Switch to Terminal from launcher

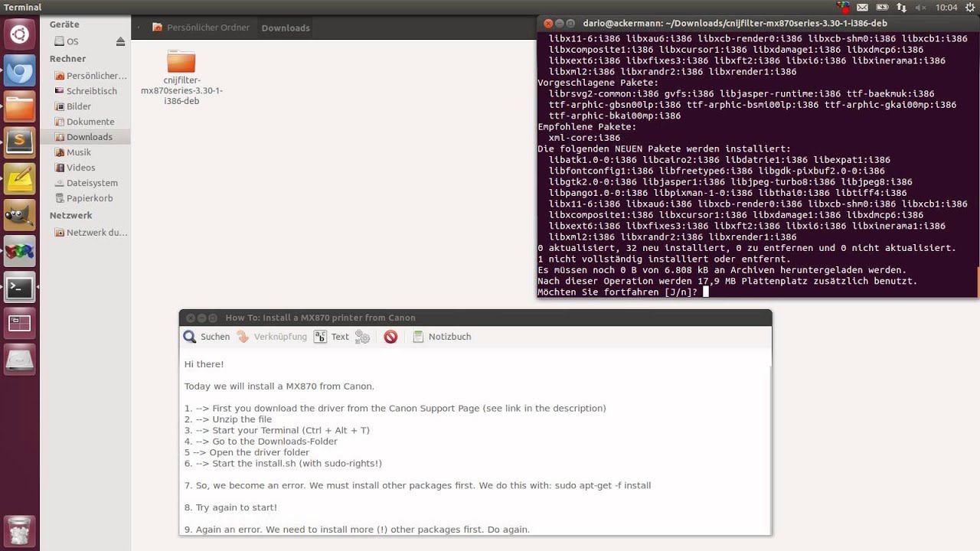pos(20,288)
